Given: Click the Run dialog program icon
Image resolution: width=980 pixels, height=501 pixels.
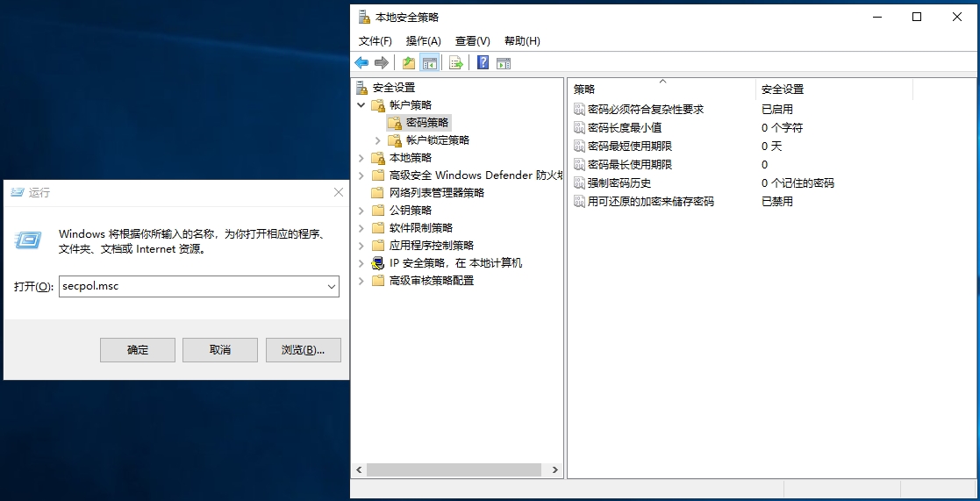Looking at the screenshot, I should [27, 240].
